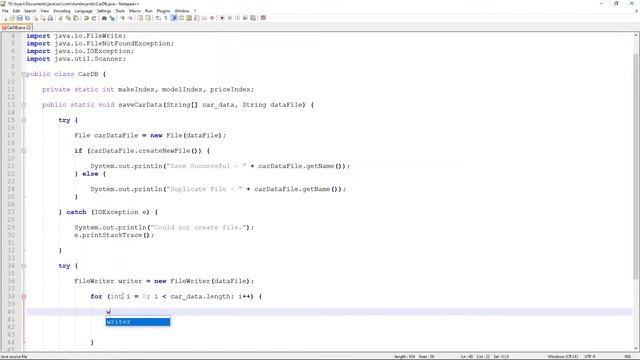Click the Redo toolbar icon
The image size is (640, 360).
tap(94, 18)
